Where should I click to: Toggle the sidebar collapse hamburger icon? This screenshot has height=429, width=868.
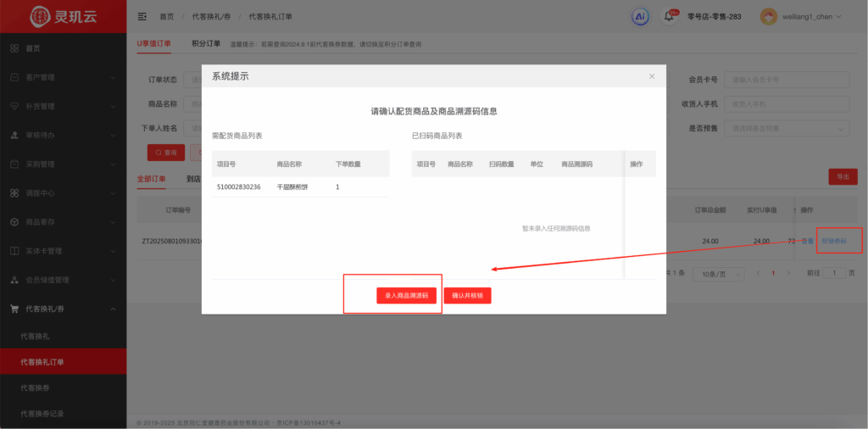[142, 16]
